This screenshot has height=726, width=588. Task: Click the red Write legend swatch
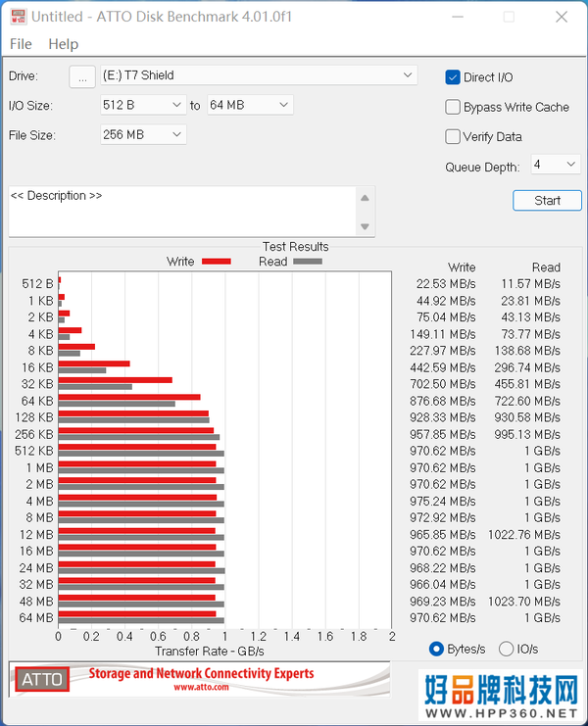(217, 262)
